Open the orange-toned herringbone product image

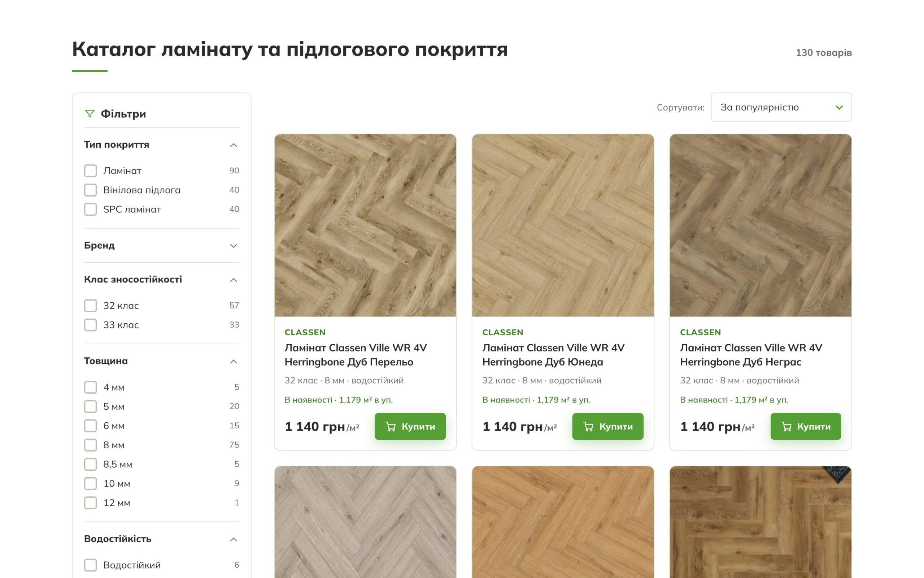click(x=563, y=522)
